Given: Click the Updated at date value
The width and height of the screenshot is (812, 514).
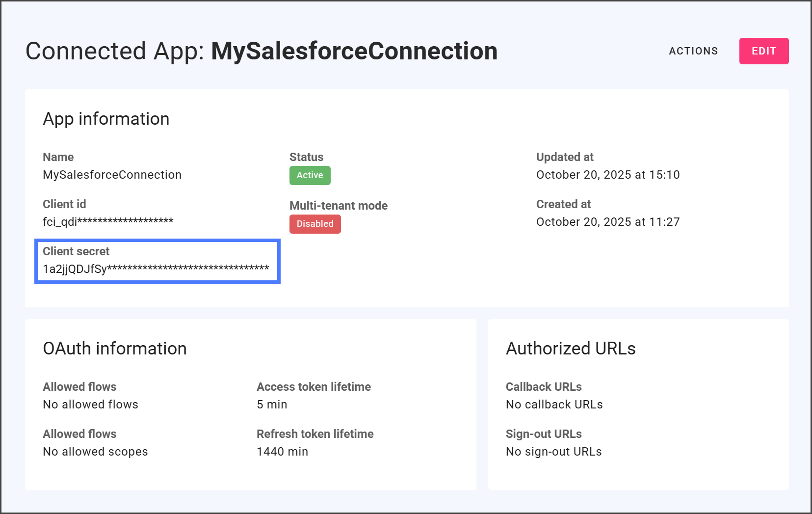Looking at the screenshot, I should pyautogui.click(x=607, y=175).
